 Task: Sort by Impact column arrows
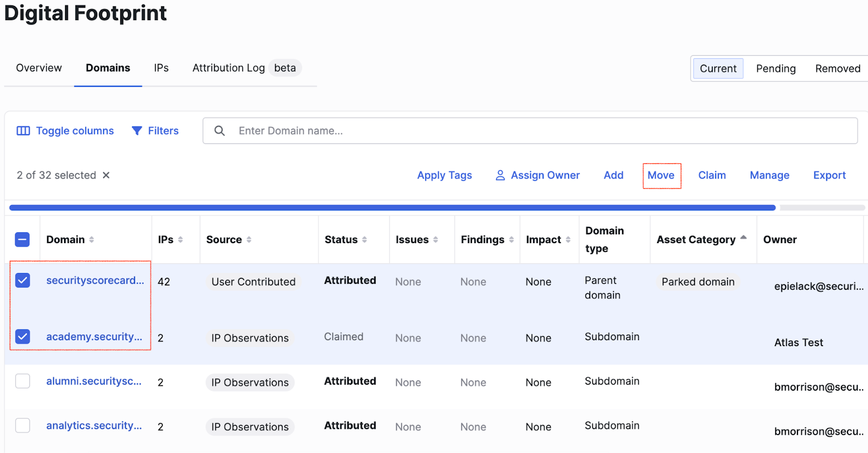pos(568,240)
